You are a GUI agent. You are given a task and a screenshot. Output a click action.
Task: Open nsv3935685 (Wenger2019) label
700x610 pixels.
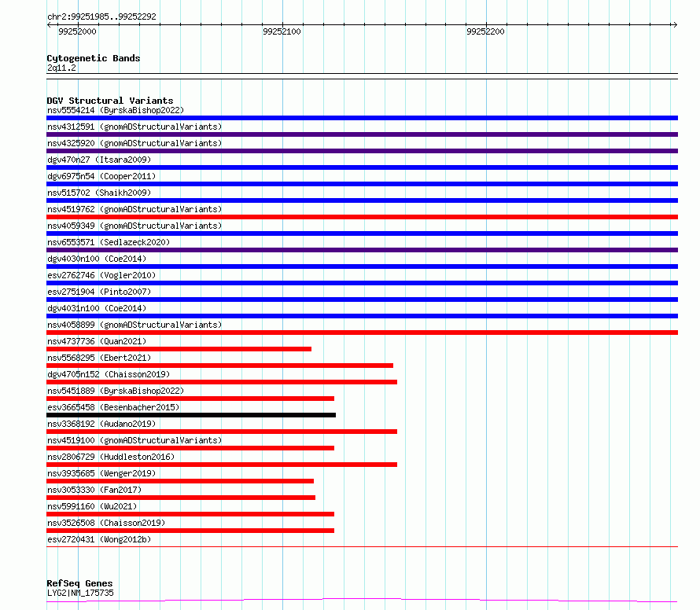click(101, 473)
